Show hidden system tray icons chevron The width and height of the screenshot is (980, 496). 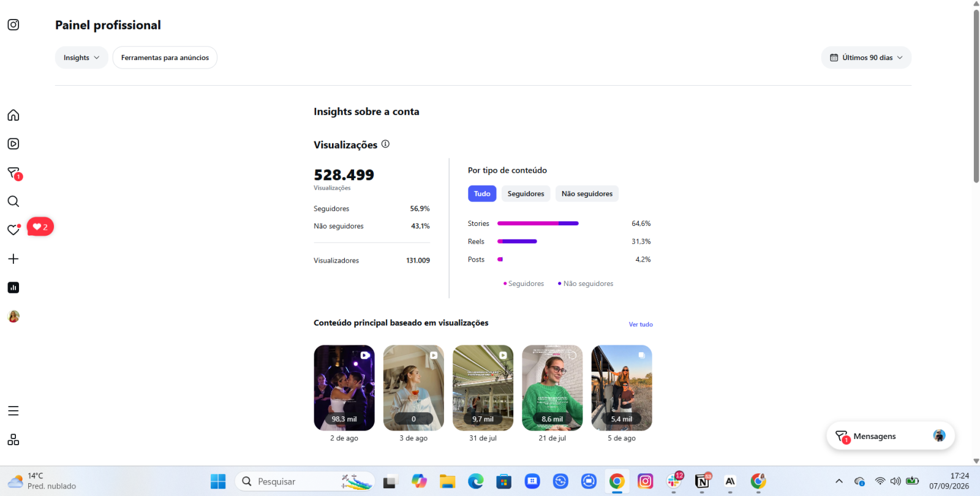tap(839, 481)
